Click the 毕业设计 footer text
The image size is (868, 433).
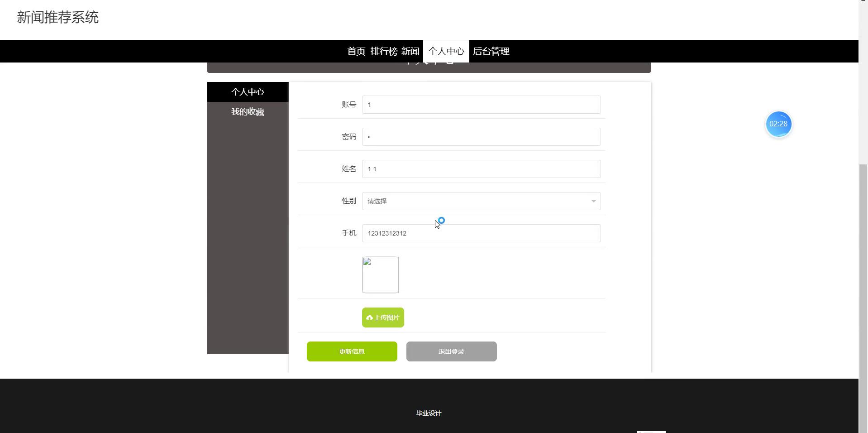(429, 413)
